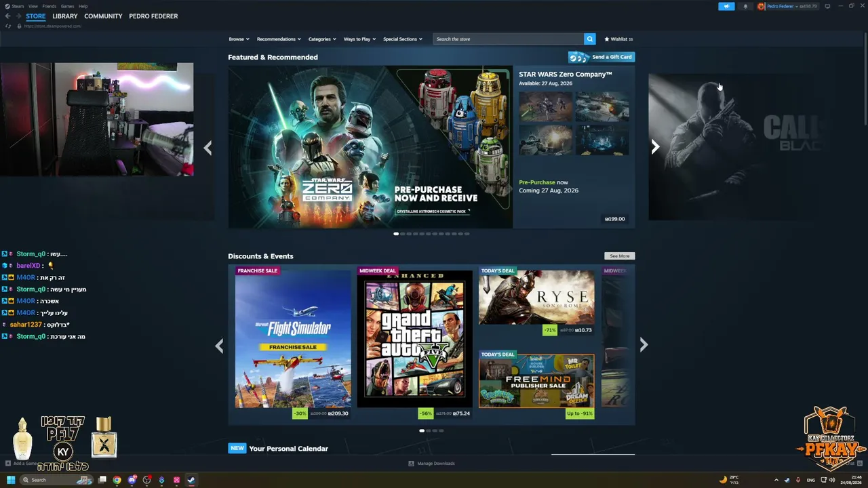Open Discord from the taskbar
868x488 pixels.
click(x=132, y=480)
